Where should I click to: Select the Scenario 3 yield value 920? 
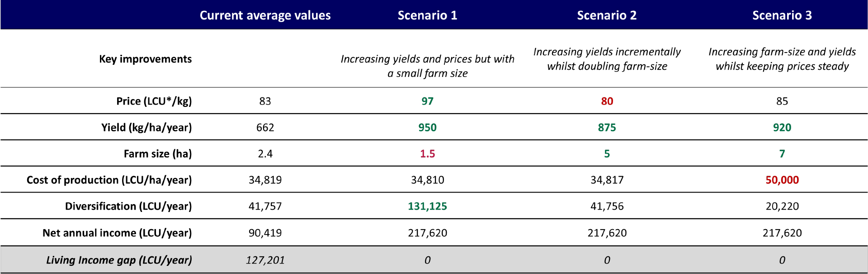click(x=782, y=127)
